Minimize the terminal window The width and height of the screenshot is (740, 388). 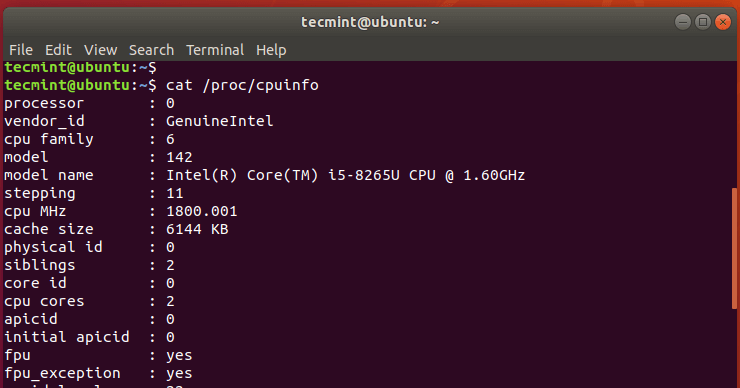pyautogui.click(x=682, y=22)
